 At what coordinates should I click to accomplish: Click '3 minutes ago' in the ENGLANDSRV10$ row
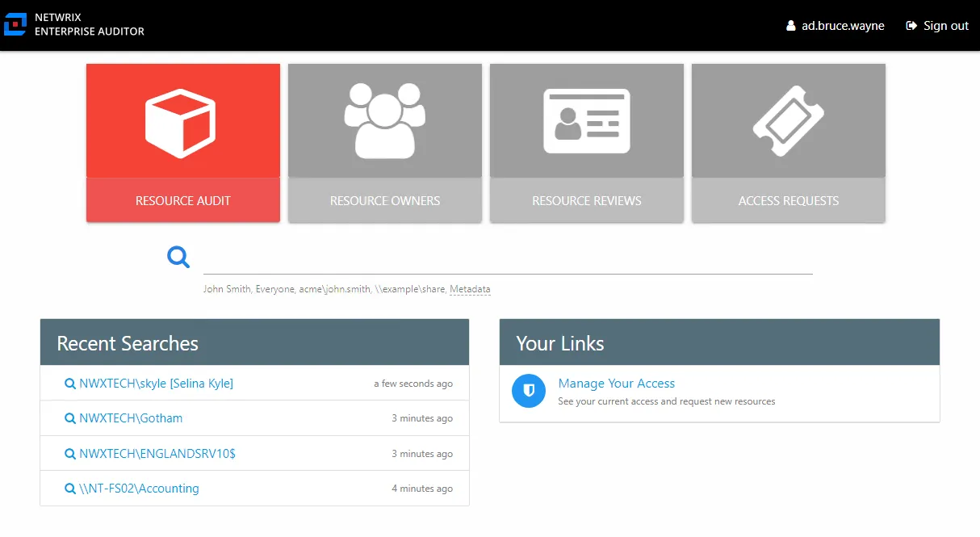click(422, 454)
